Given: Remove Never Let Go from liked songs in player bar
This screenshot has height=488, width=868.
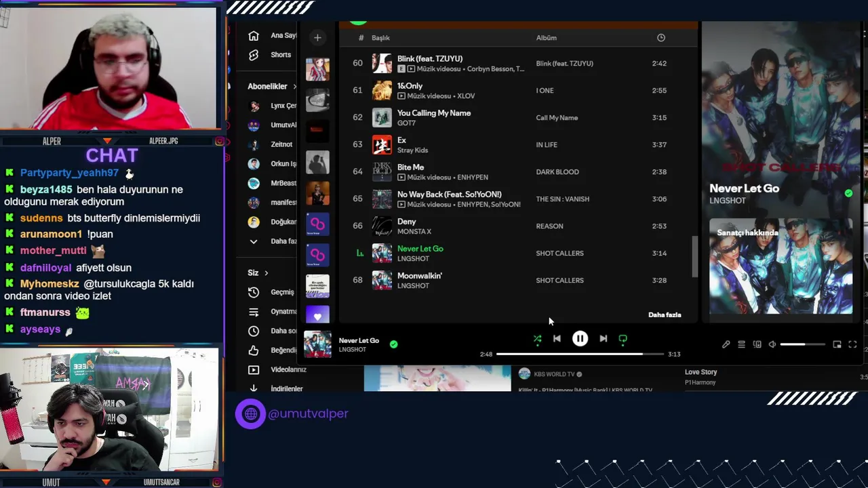Looking at the screenshot, I should coord(393,344).
